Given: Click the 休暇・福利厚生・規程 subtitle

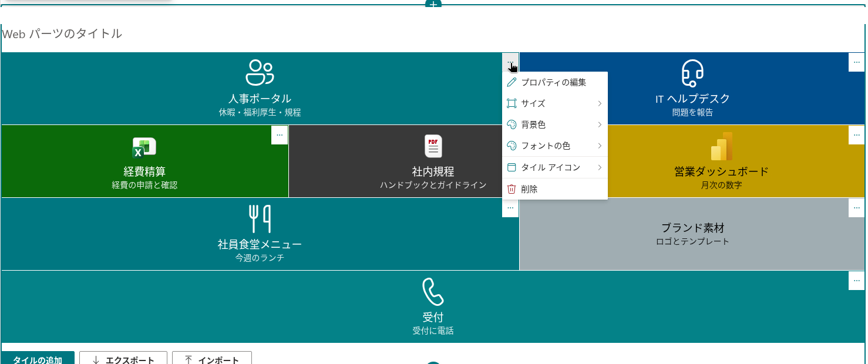Looking at the screenshot, I should (x=260, y=112).
